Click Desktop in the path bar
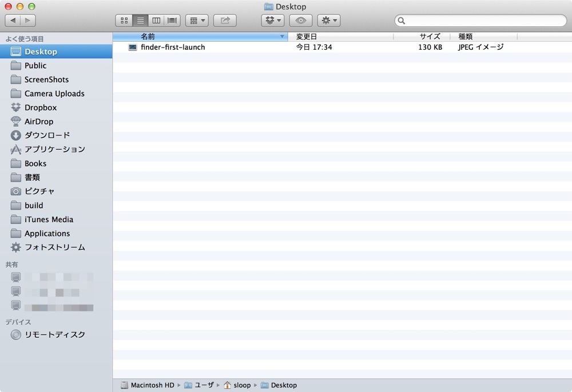The width and height of the screenshot is (572, 392). (x=279, y=385)
